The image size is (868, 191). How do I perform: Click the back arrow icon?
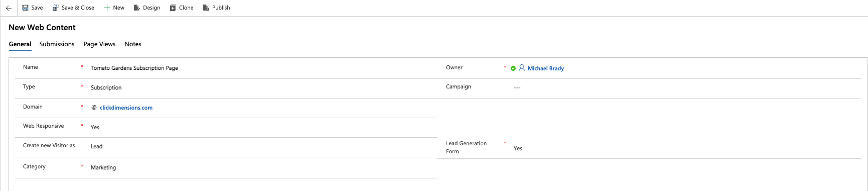(9, 8)
